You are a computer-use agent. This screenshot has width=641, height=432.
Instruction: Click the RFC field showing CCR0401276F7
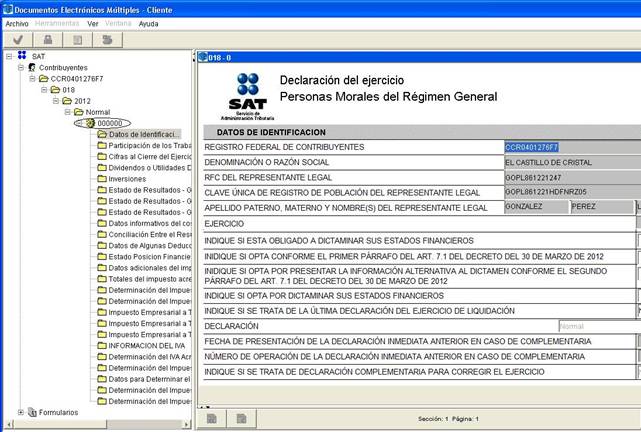click(x=572, y=147)
